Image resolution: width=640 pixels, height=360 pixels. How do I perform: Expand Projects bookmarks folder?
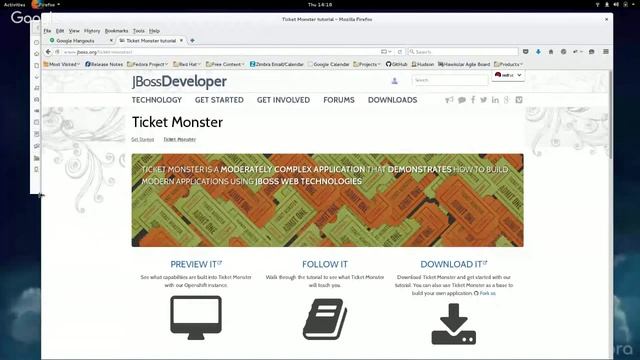pos(367,64)
